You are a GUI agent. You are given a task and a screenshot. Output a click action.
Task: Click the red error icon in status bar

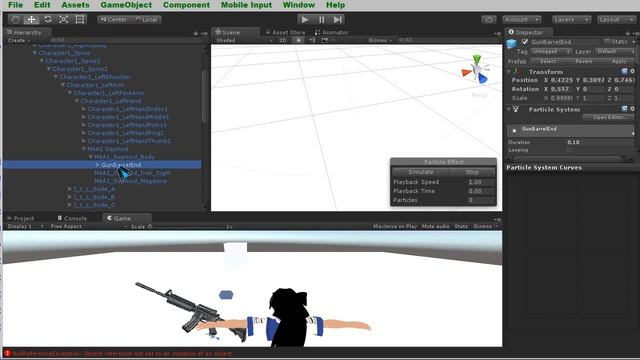[x=7, y=353]
